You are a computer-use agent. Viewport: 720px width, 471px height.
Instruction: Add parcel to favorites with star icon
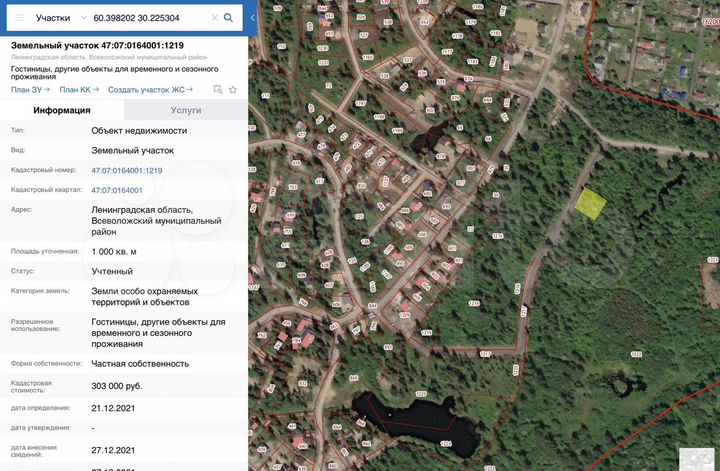click(x=233, y=90)
